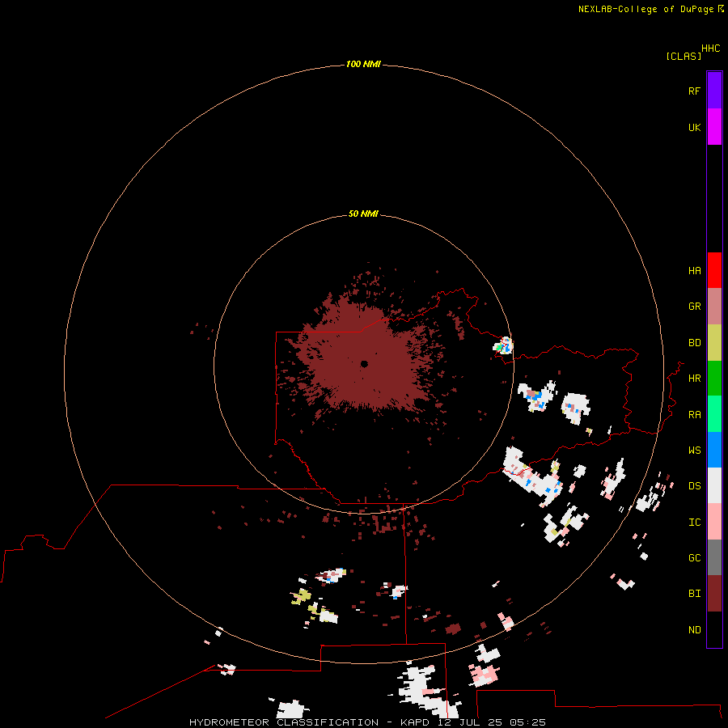728x728 pixels.
Task: Click the GC legend label
Action: [694, 558]
